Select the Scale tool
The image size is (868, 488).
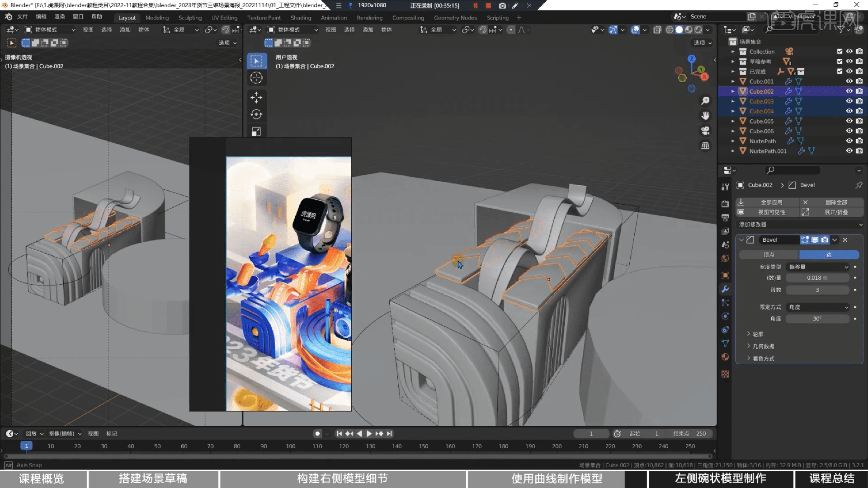pyautogui.click(x=256, y=131)
